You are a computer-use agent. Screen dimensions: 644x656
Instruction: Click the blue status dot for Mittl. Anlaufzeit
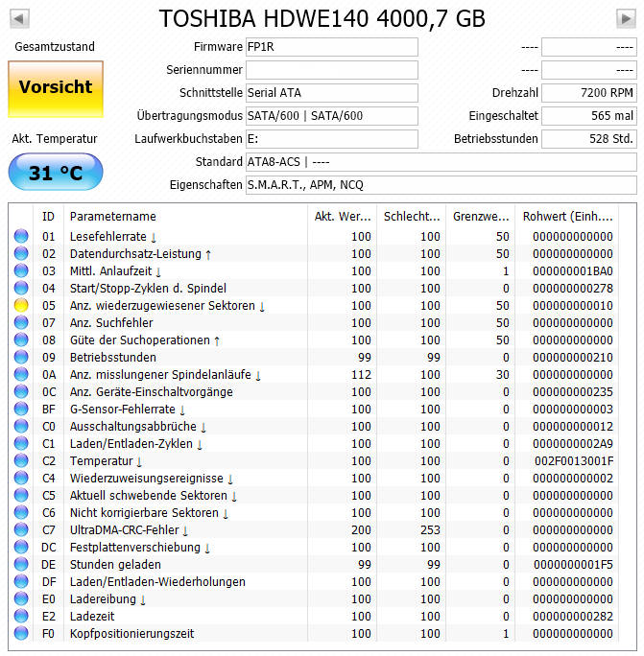[x=21, y=271]
